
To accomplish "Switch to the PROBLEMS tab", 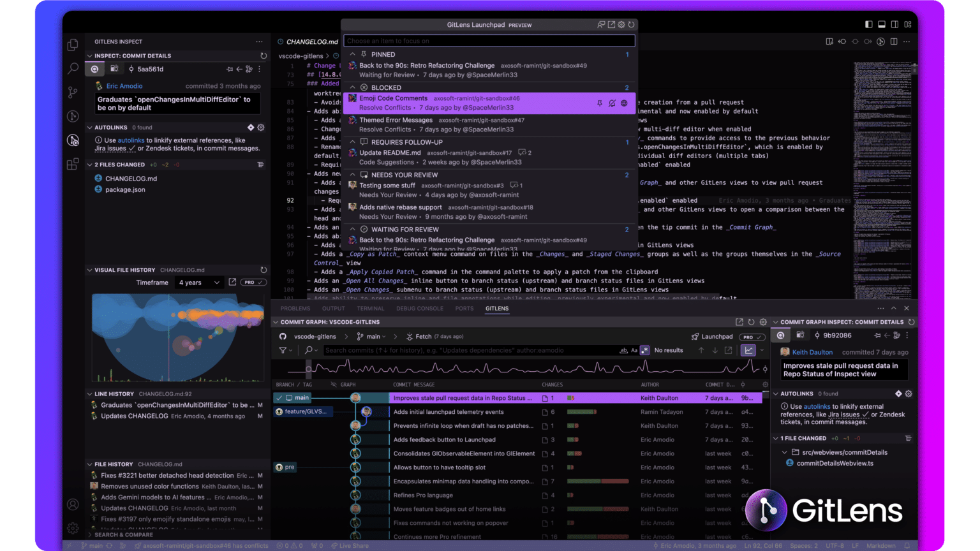I will pos(295,308).
